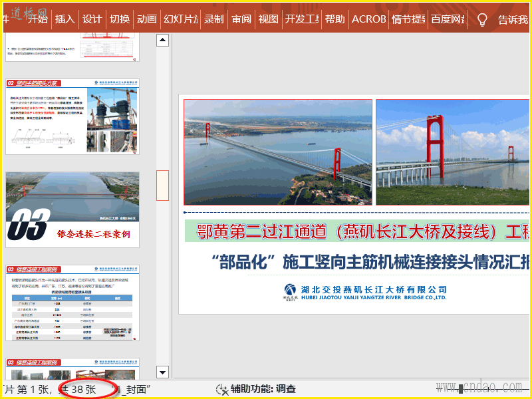This screenshot has height=399, width=532.
Task: Select the 03 锥套连接工程案例 section thumbnail
Action: click(x=72, y=209)
